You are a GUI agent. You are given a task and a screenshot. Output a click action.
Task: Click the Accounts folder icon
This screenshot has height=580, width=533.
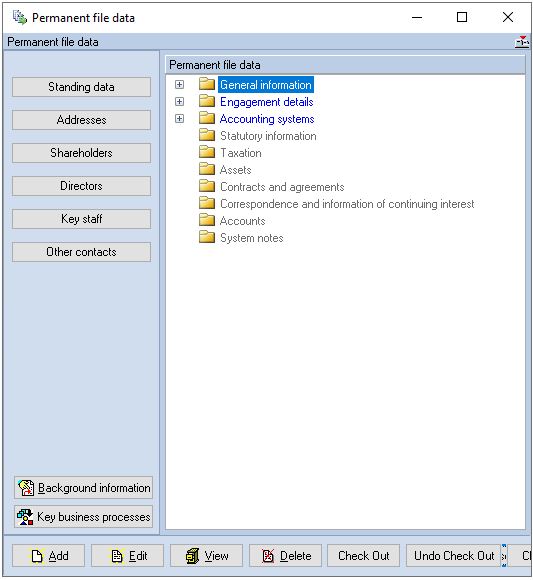point(207,220)
